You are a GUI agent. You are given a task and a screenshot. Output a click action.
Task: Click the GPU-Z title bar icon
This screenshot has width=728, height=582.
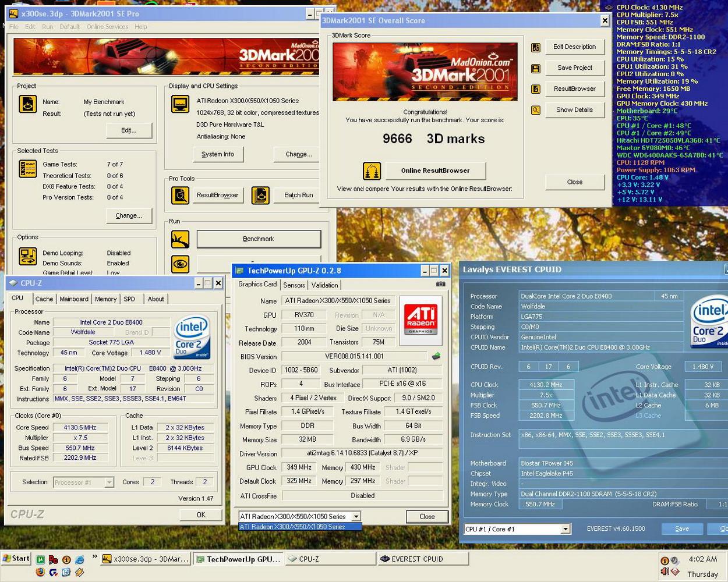click(239, 271)
